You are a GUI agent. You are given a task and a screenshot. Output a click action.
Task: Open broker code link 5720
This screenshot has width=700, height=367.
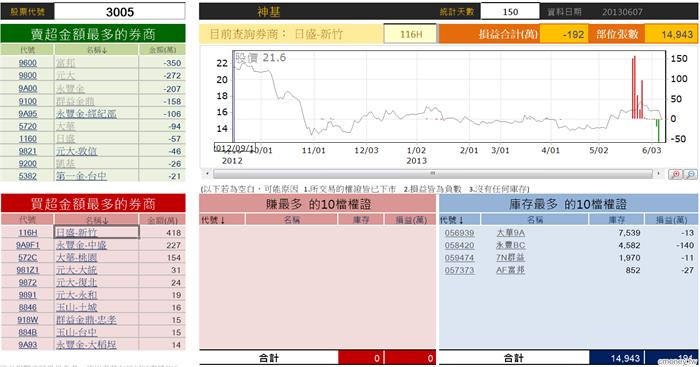pyautogui.click(x=28, y=126)
